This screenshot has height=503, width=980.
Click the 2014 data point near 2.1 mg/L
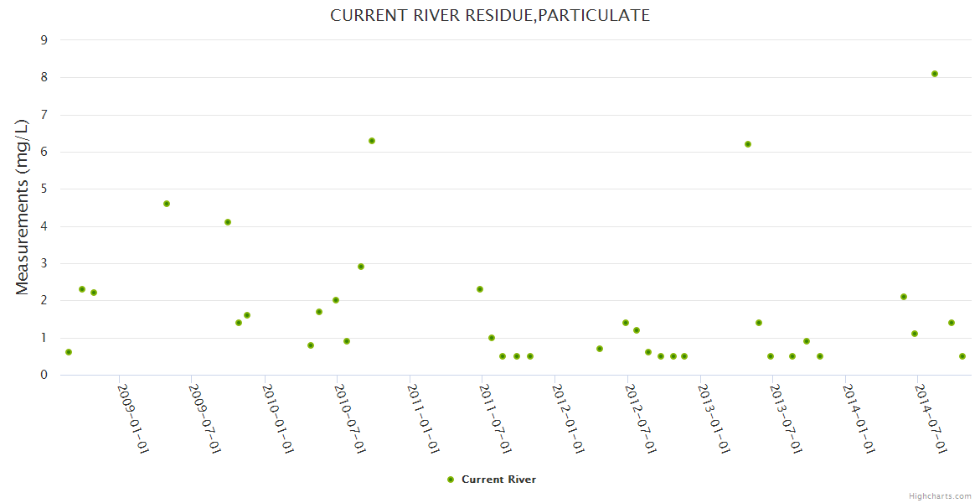click(904, 297)
